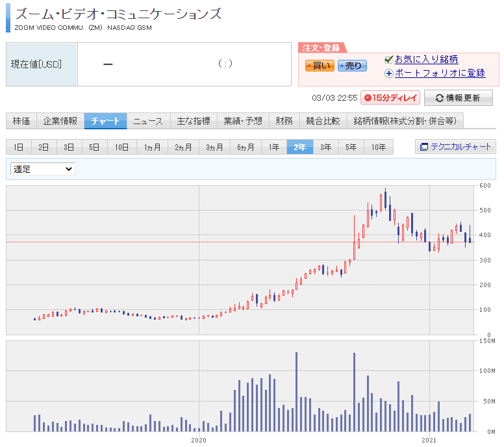Click the 2021 label on the time axis

pyautogui.click(x=429, y=441)
